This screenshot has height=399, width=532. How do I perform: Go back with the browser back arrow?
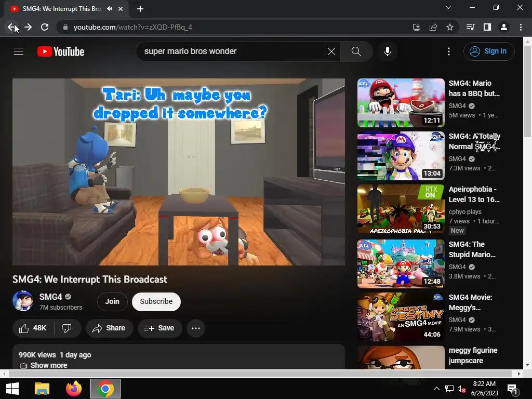pos(11,27)
